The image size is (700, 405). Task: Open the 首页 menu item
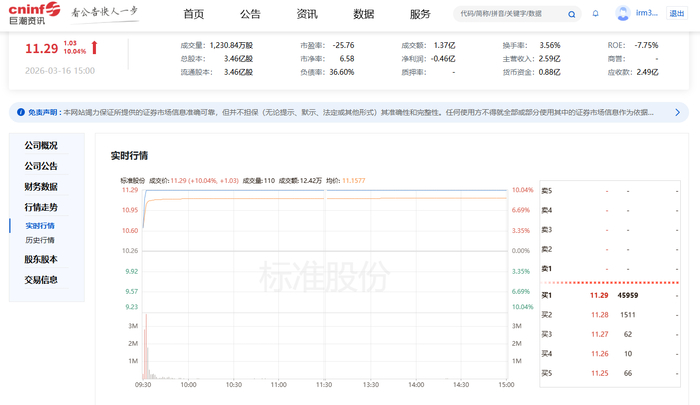[x=194, y=14]
